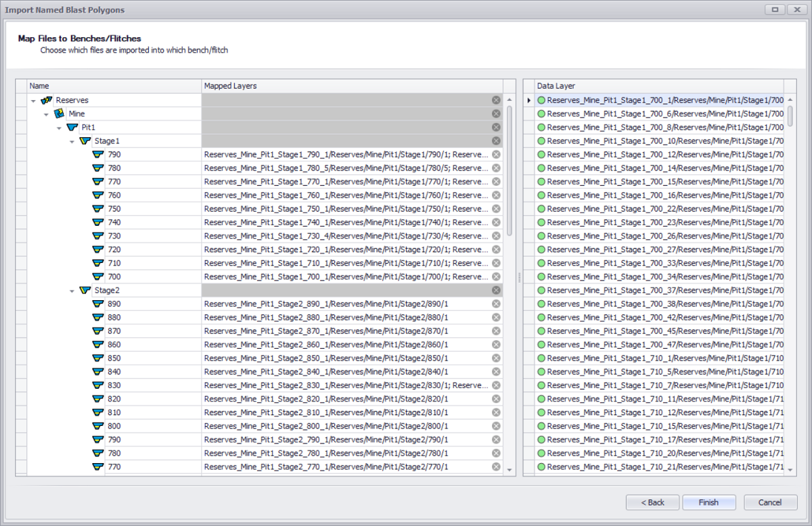Viewport: 812px width, 526px height.
Task: Clear mapped layers for Stage1 bench 730
Action: coord(496,236)
